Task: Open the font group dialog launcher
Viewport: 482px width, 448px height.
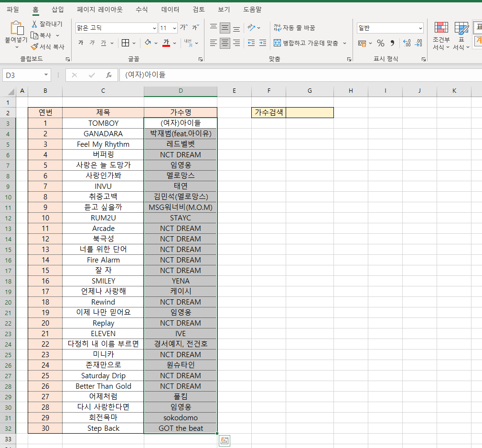Action: (x=201, y=59)
